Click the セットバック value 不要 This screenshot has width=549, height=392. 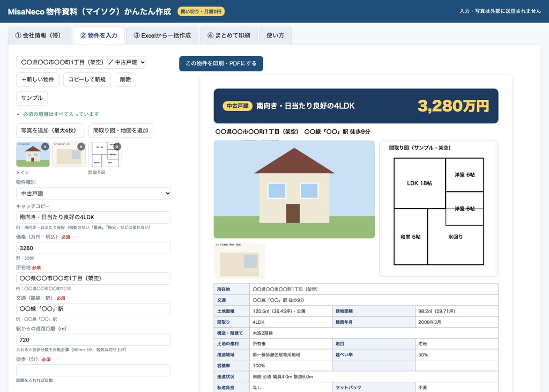pyautogui.click(x=457, y=387)
